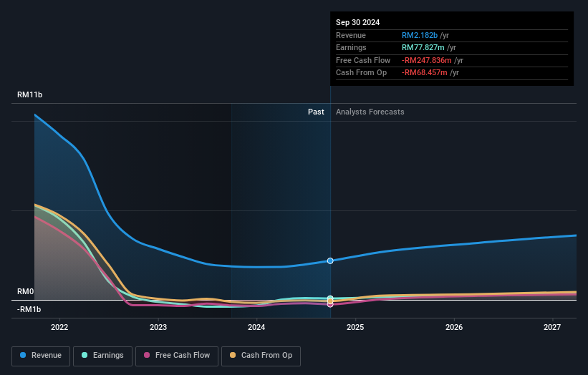
Task: Click the Free Cash Flow label in tooltip
Action: pos(363,60)
